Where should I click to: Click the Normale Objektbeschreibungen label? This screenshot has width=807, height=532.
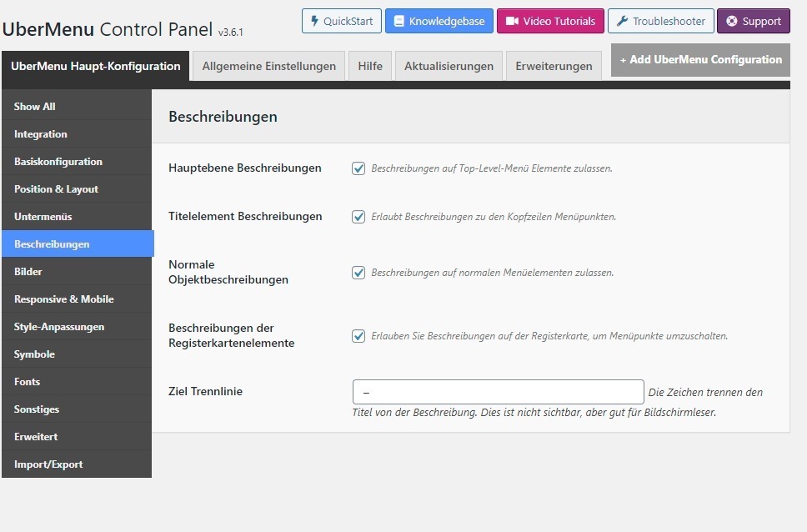pyautogui.click(x=228, y=272)
